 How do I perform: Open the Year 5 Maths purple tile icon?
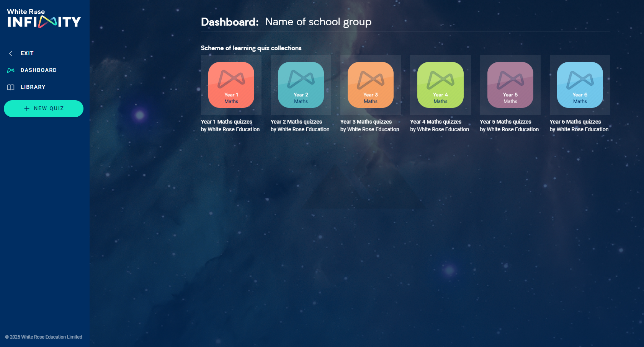point(510,85)
